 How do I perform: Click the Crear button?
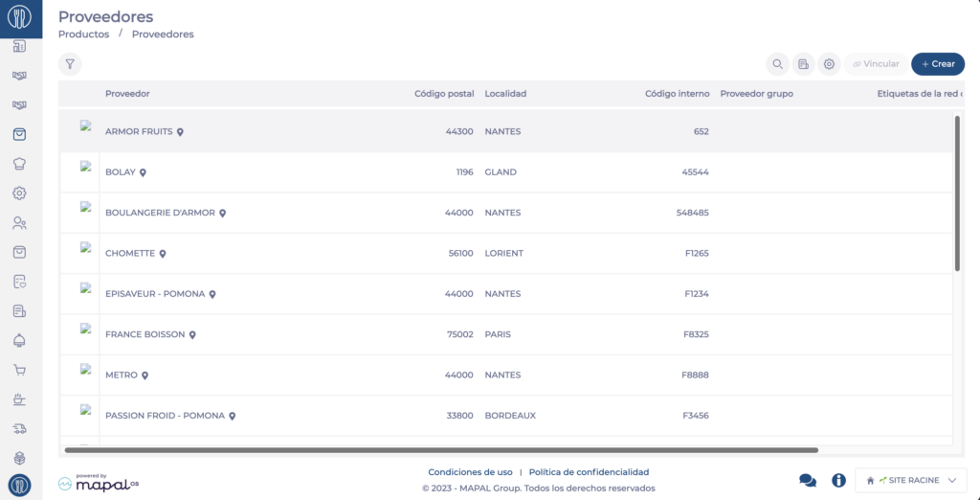pyautogui.click(x=938, y=64)
